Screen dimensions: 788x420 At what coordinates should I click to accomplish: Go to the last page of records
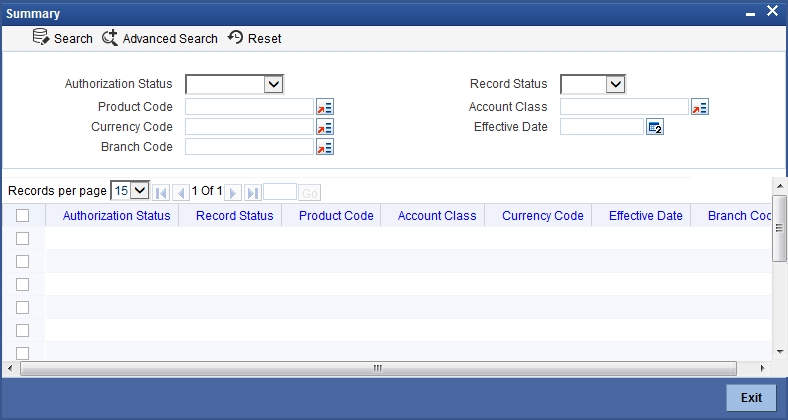coord(253,192)
